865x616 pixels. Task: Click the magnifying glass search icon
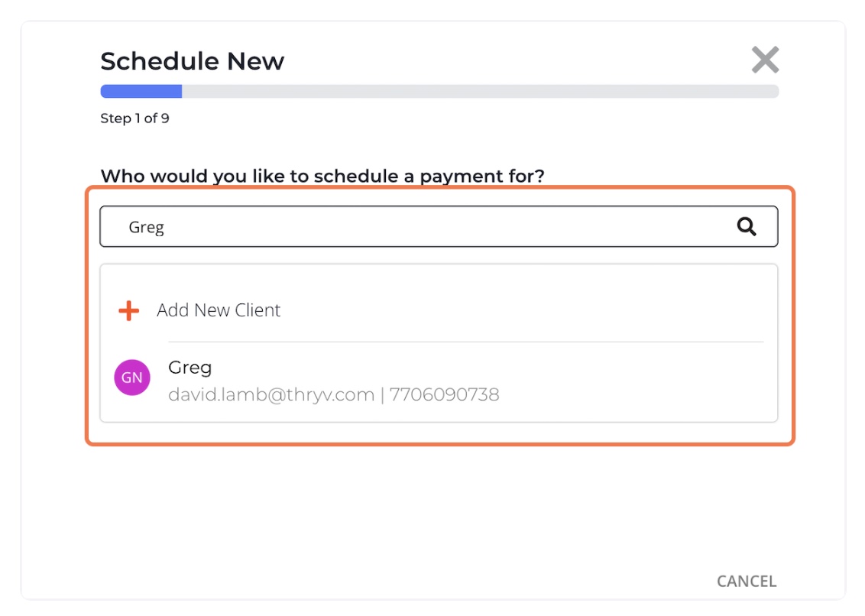747,226
